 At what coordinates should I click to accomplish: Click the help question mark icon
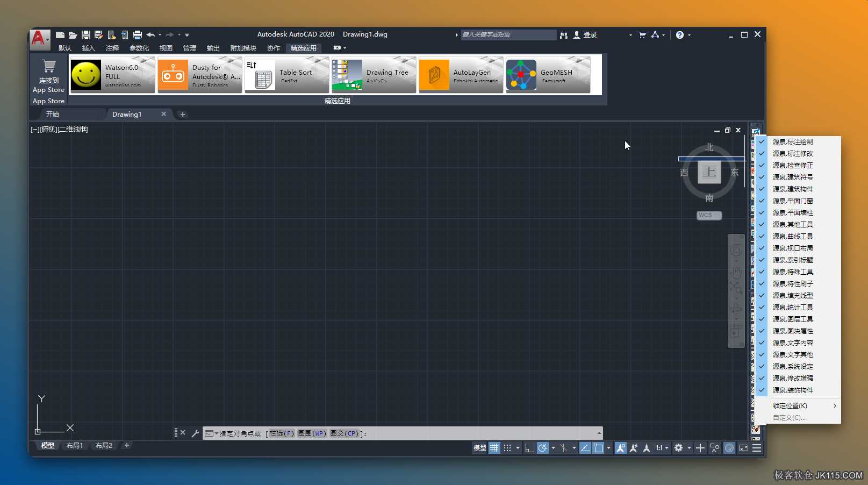tap(680, 35)
